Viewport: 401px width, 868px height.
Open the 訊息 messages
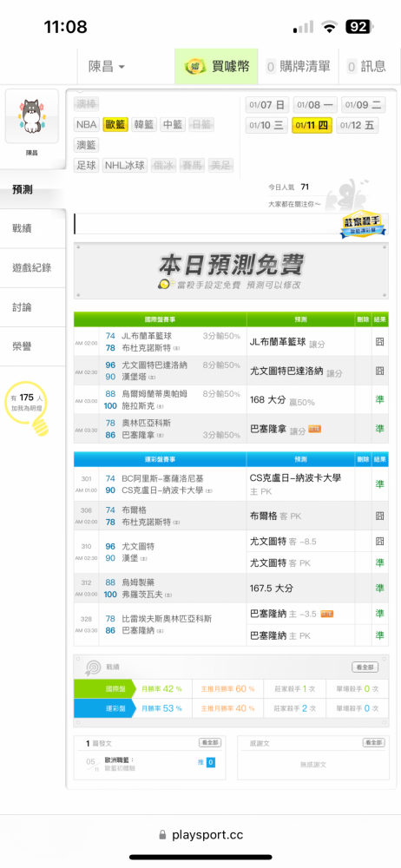(x=366, y=67)
